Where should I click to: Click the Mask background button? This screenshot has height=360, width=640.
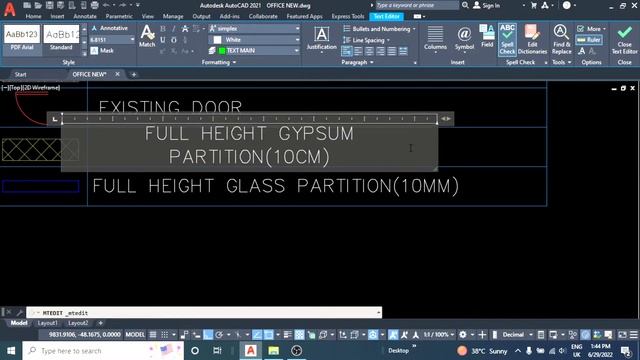click(102, 50)
